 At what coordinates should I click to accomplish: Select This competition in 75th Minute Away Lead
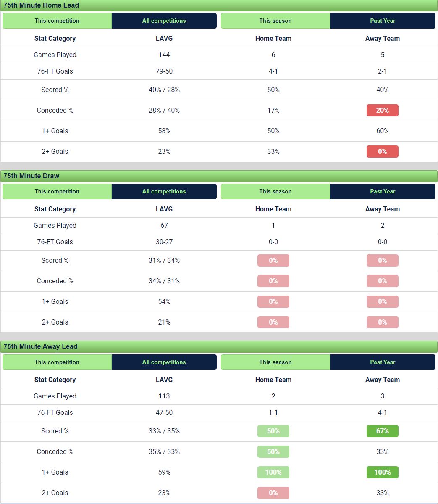[57, 362]
